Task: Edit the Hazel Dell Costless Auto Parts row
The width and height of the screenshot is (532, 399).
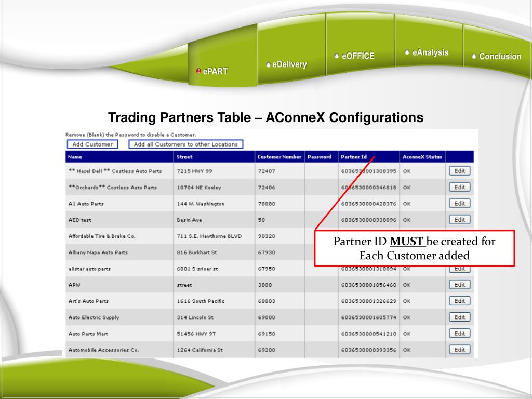Action: pyautogui.click(x=459, y=171)
